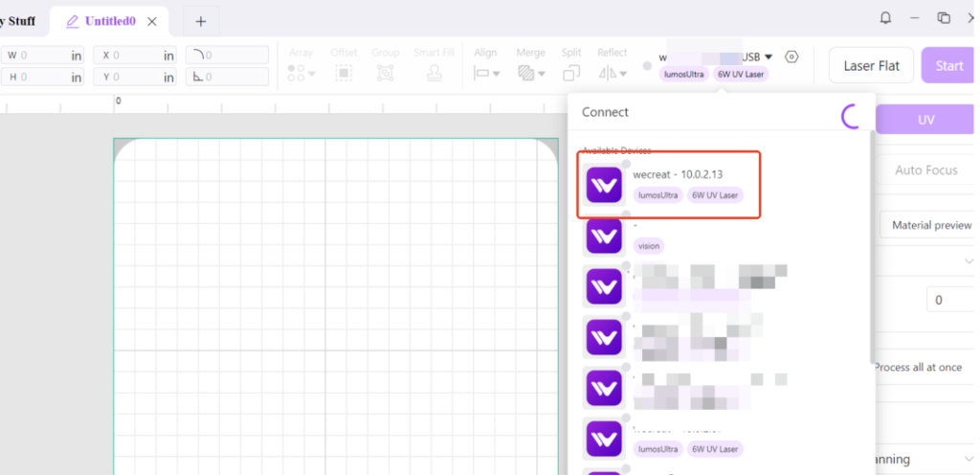The width and height of the screenshot is (980, 475).
Task: Open the notifications bell
Action: pyautogui.click(x=885, y=18)
